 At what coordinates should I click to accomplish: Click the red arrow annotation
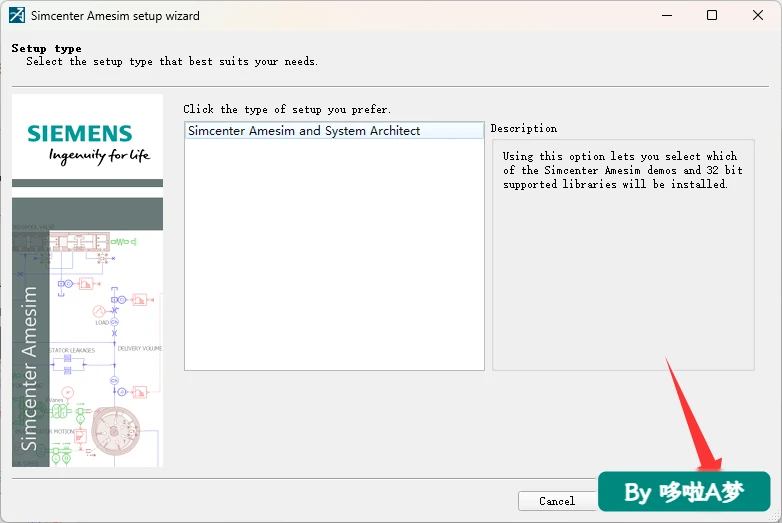(694, 415)
